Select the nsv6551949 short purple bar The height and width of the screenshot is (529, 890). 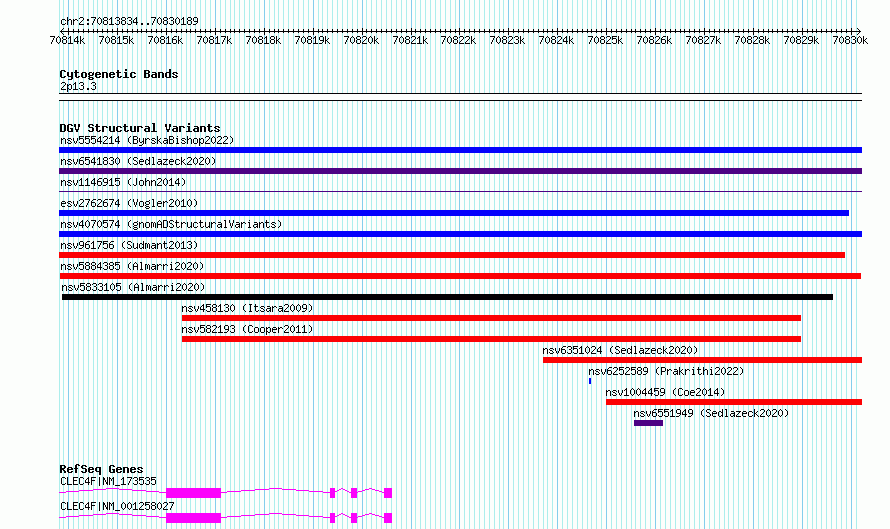pos(648,423)
